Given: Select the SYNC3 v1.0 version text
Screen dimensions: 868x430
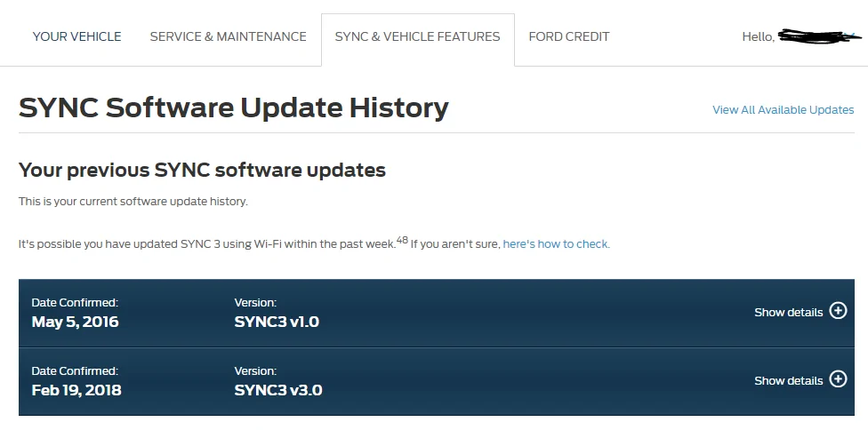Looking at the screenshot, I should (x=277, y=322).
